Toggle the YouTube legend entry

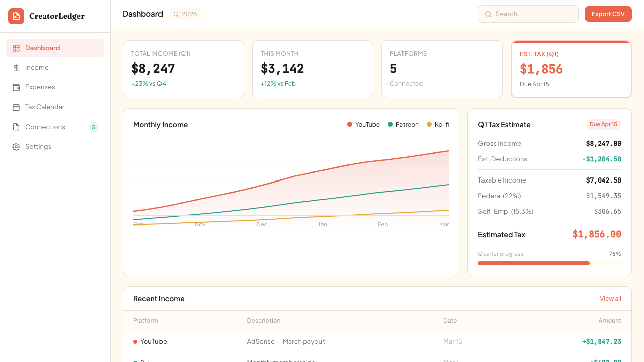point(363,125)
